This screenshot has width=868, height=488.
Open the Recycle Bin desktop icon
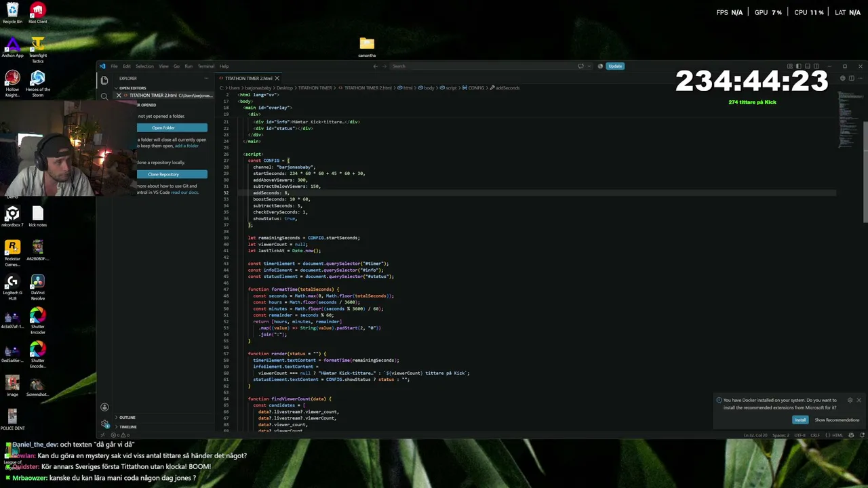(12, 14)
